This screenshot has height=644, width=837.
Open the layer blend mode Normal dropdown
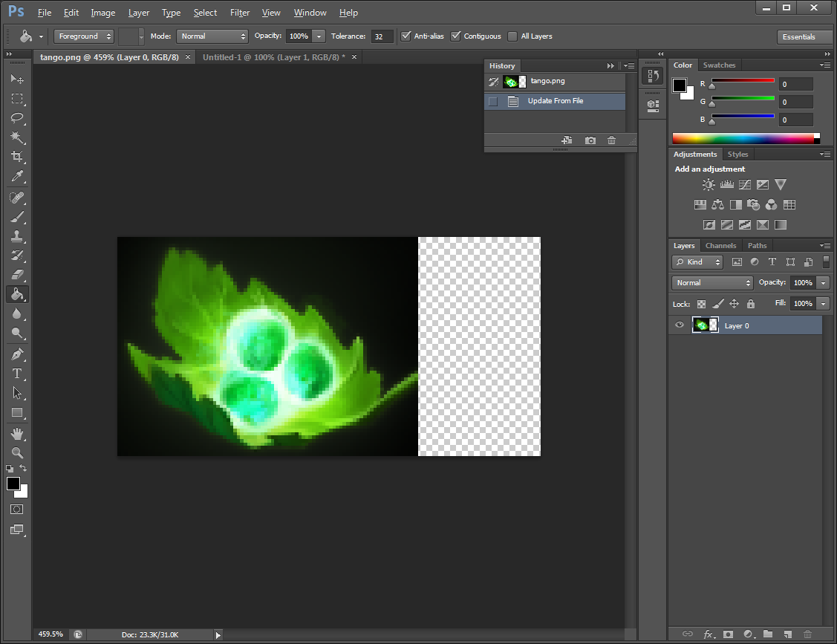[711, 283]
